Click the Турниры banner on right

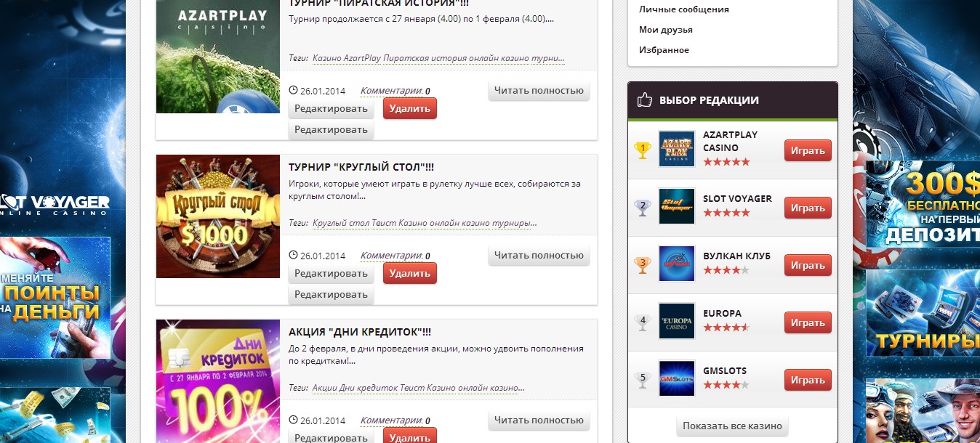click(x=922, y=314)
